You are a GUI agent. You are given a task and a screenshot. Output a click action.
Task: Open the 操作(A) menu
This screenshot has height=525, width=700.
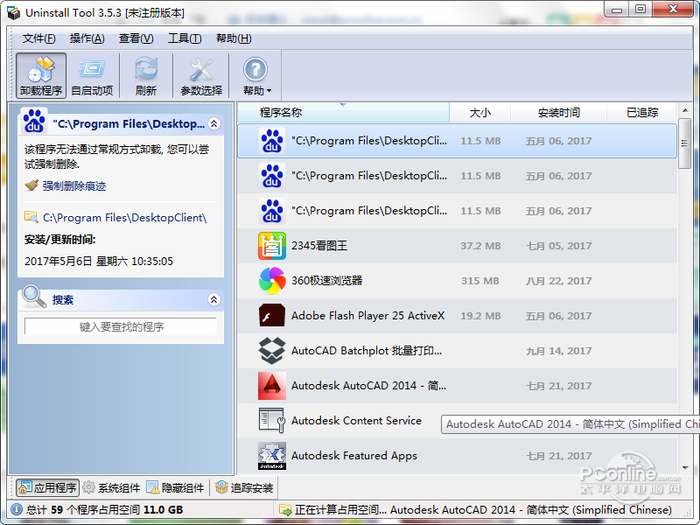(87, 39)
